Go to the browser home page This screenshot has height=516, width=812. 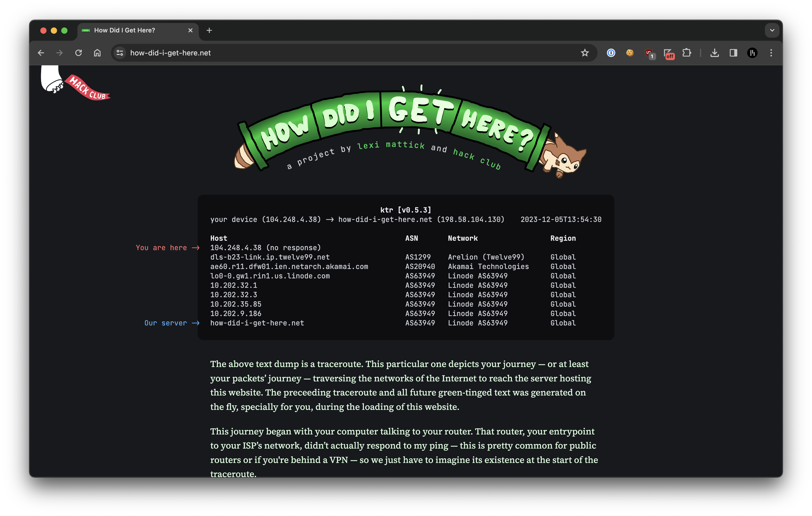(x=97, y=53)
